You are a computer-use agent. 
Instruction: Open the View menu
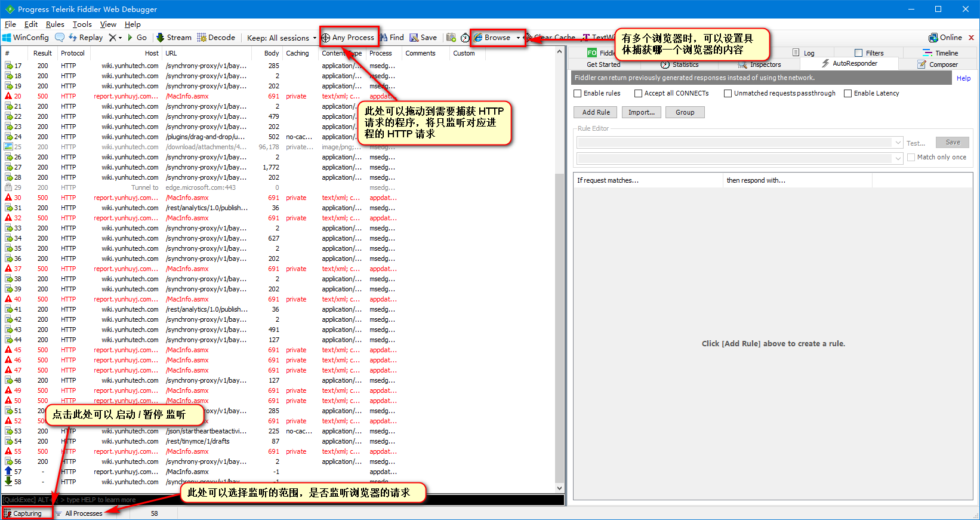click(x=108, y=24)
